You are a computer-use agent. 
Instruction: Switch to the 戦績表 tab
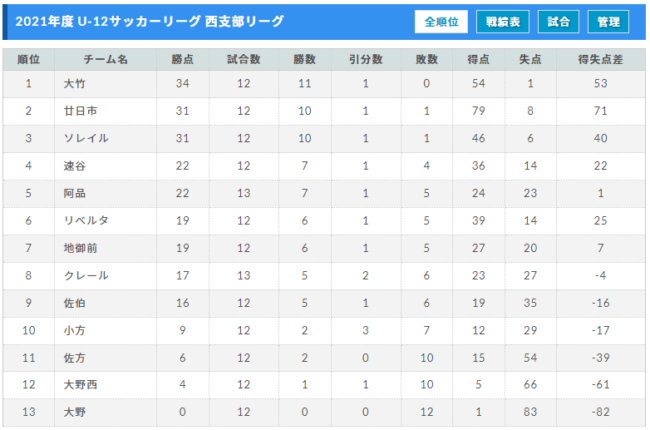coord(502,22)
